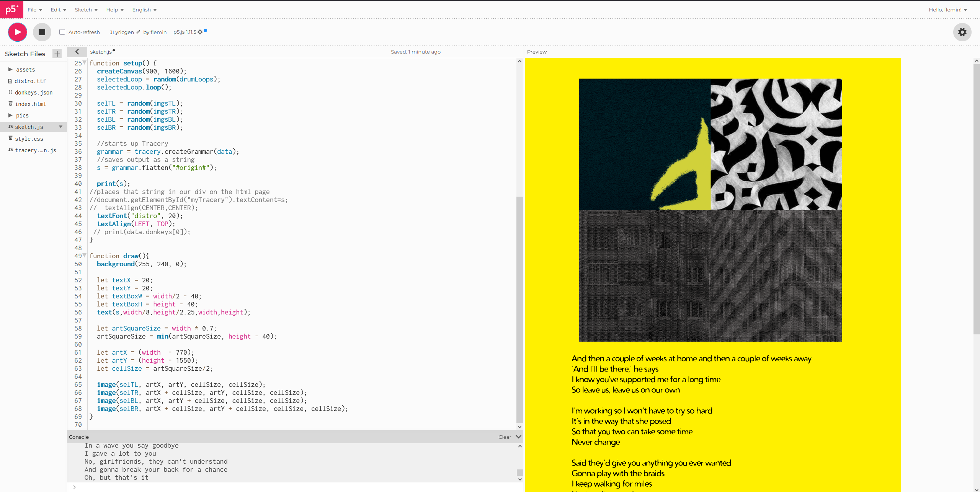980x492 pixels.
Task: Add a new file with plus button
Action: (57, 54)
